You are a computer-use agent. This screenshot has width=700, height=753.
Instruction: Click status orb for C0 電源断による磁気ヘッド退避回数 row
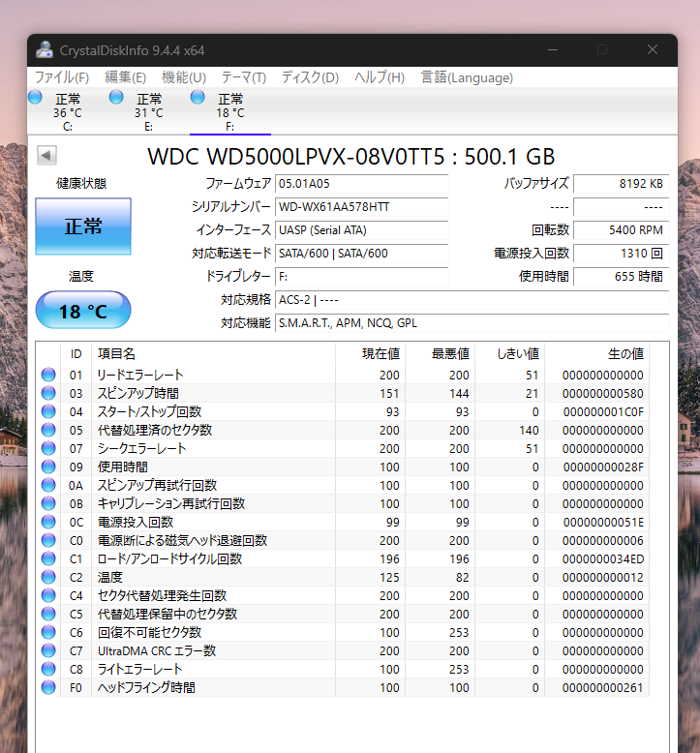tap(48, 540)
